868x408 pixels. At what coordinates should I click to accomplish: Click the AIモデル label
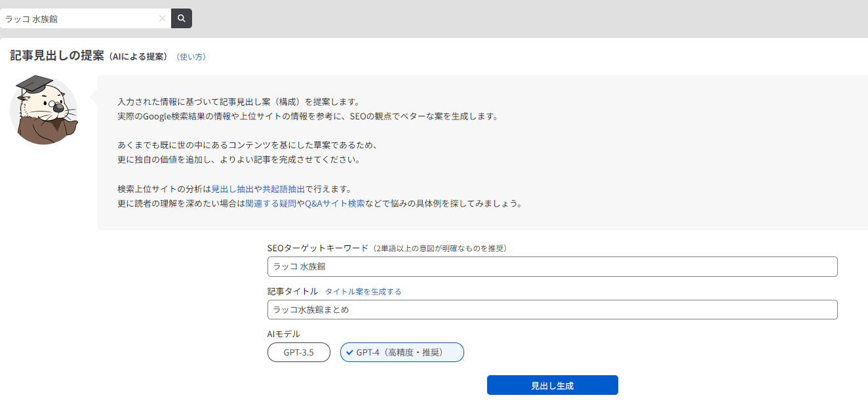click(x=284, y=334)
